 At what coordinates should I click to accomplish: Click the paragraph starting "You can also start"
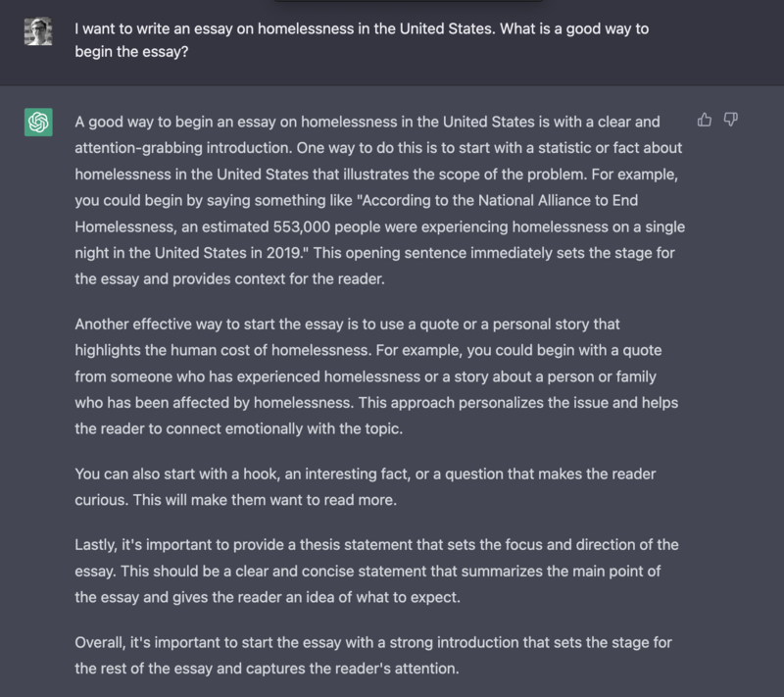click(x=366, y=486)
